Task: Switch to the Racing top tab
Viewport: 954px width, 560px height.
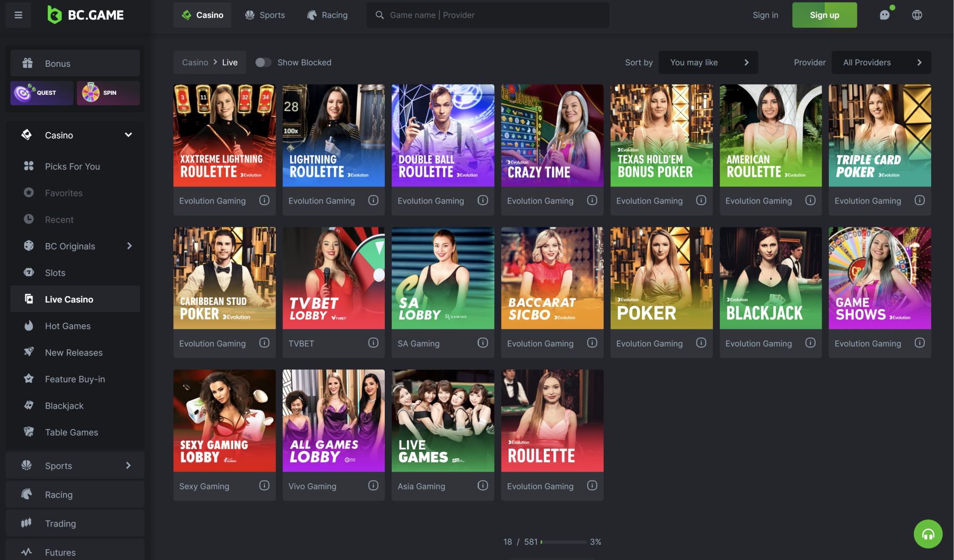Action: [x=328, y=15]
